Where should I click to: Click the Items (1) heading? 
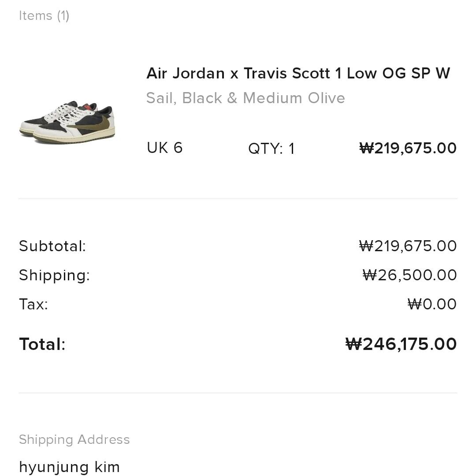tap(44, 16)
